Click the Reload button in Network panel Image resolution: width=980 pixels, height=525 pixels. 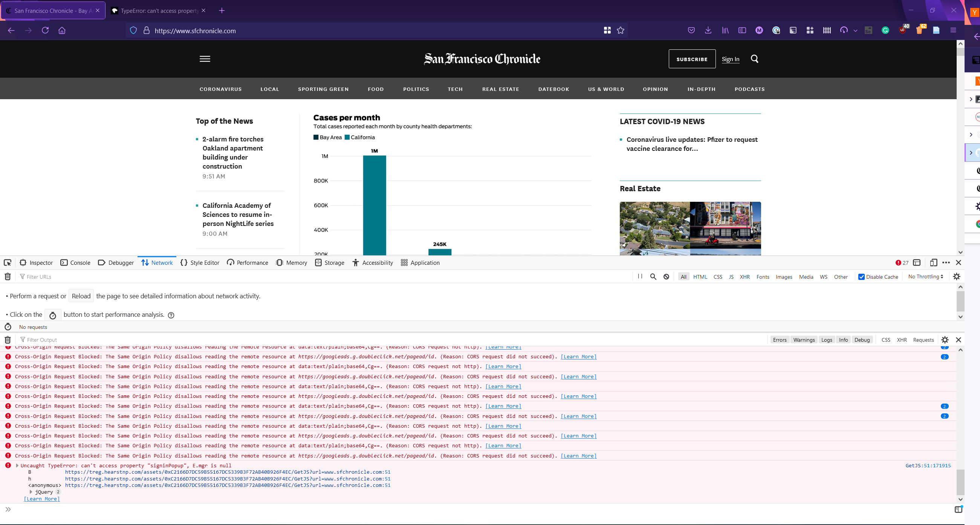pyautogui.click(x=81, y=296)
